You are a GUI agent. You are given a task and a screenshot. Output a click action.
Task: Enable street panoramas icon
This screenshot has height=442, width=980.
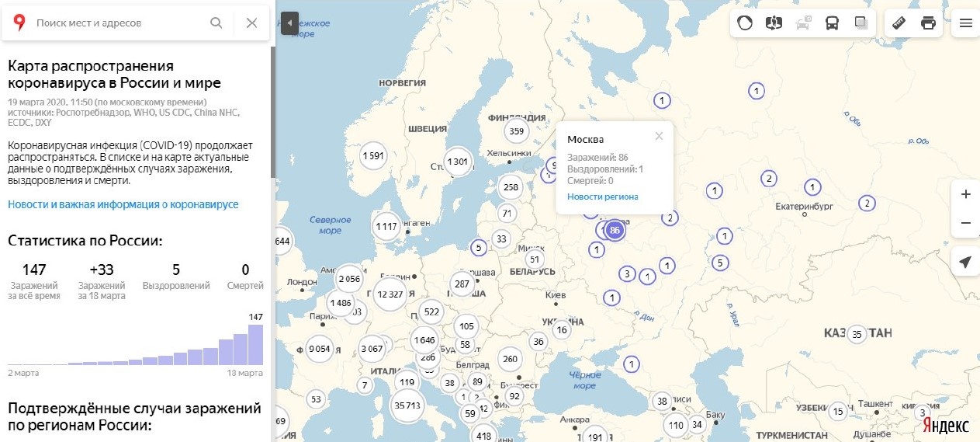click(x=774, y=23)
